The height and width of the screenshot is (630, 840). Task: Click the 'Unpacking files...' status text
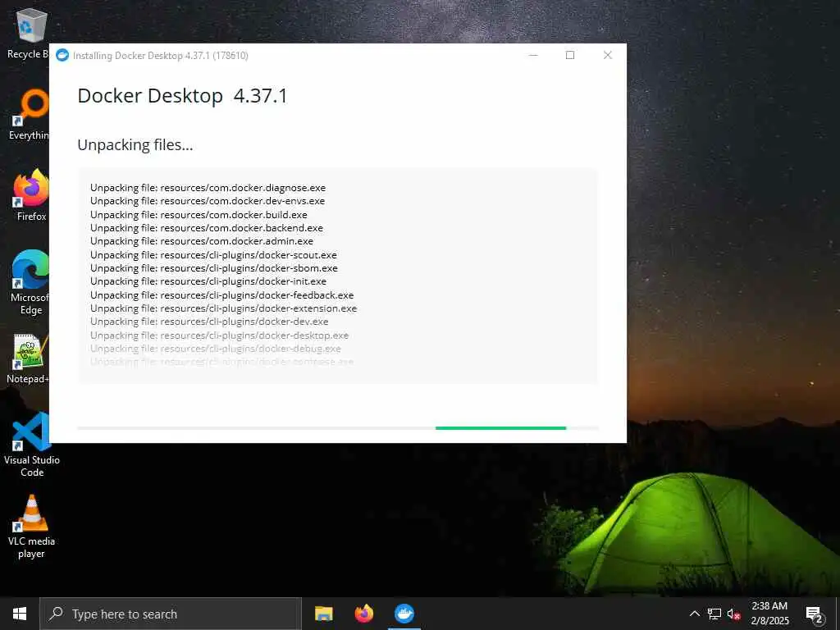pos(135,145)
